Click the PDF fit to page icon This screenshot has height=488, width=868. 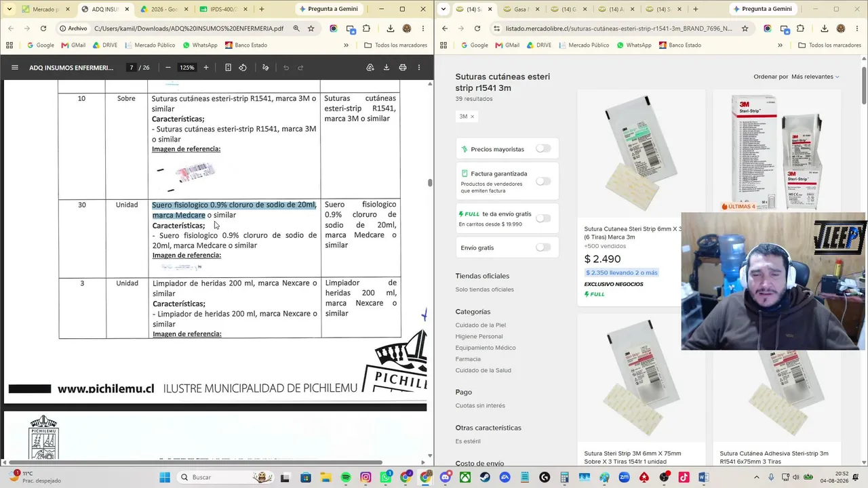tap(228, 68)
